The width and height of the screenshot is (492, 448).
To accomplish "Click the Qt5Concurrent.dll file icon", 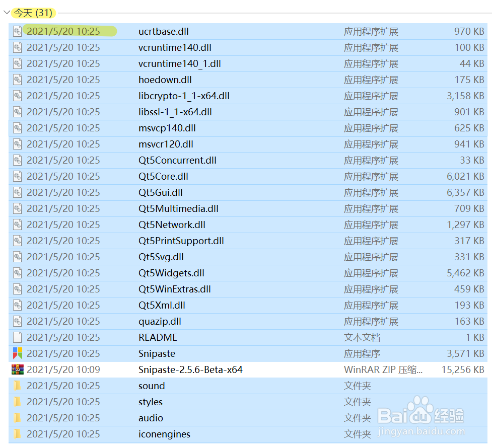I will (x=18, y=160).
